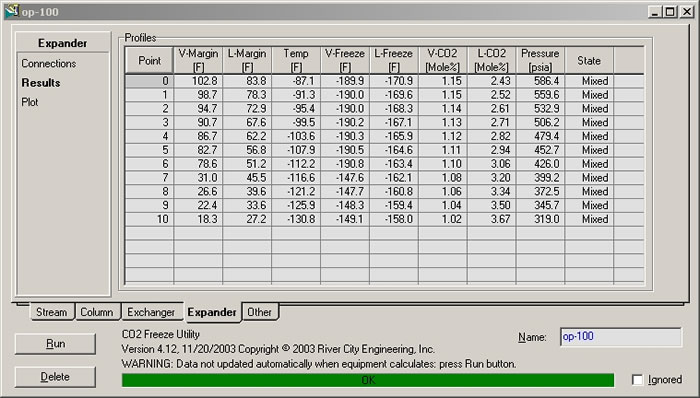This screenshot has height=398, width=700.
Task: Click Temp value -87.1
Action: [x=296, y=81]
